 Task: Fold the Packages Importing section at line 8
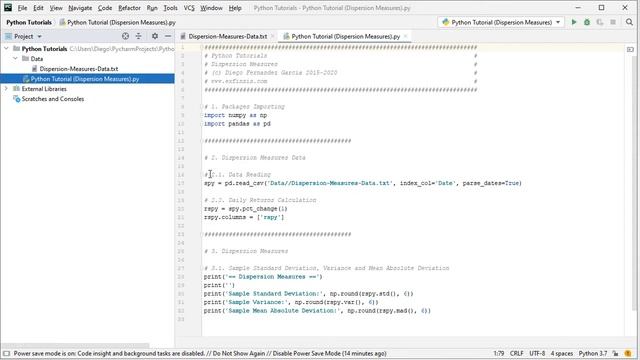click(x=202, y=107)
